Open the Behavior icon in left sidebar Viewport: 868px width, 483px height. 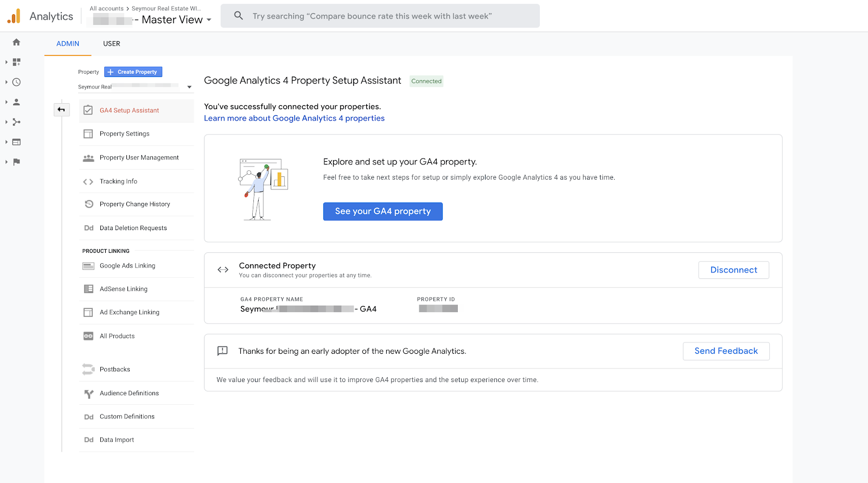pyautogui.click(x=16, y=142)
